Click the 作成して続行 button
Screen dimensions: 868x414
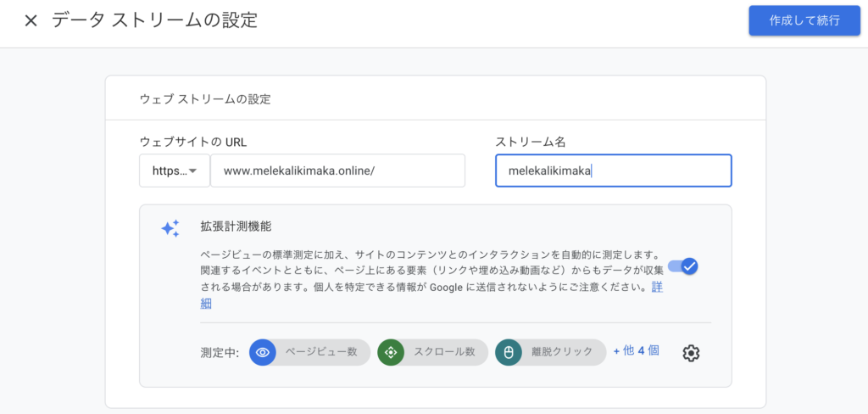(x=804, y=21)
